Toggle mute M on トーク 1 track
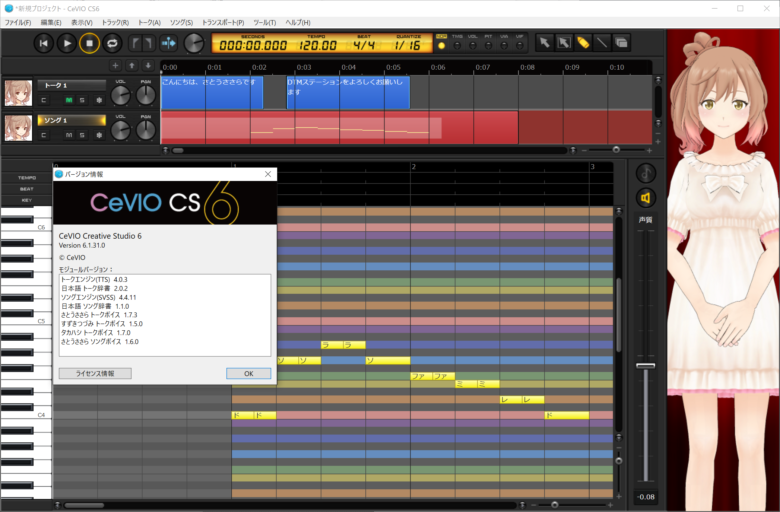The width and height of the screenshot is (780, 512). click(x=69, y=100)
